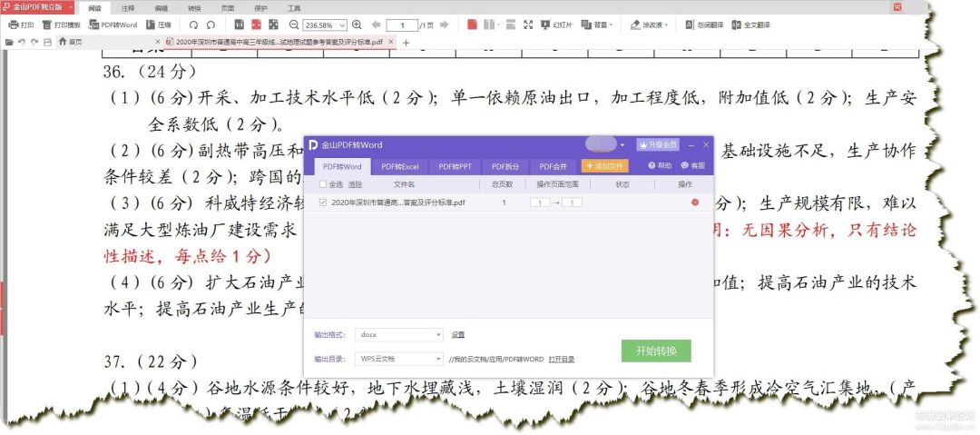The height and width of the screenshot is (435, 980).
Task: Click the open folder icon in quick bar
Action: 9,42
